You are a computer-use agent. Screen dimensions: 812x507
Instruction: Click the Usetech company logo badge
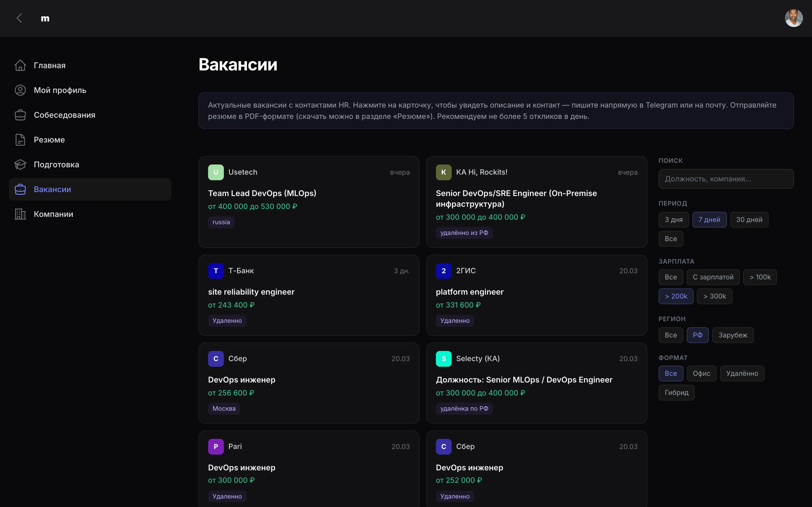click(216, 172)
